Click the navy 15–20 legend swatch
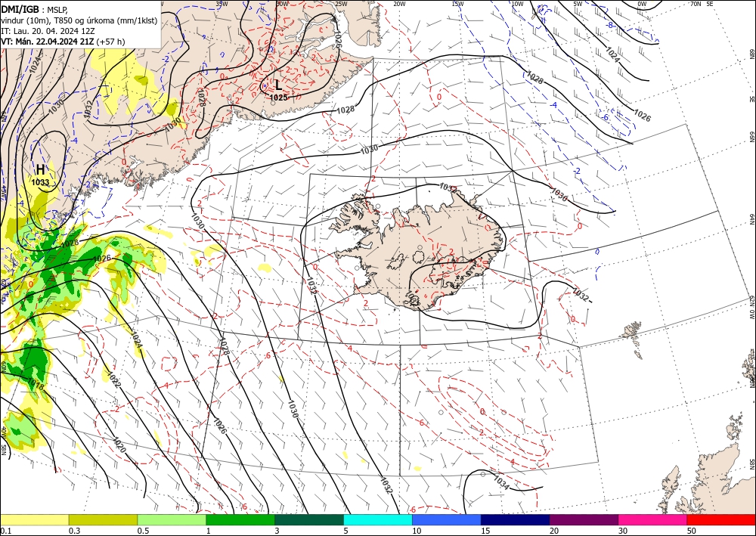The width and height of the screenshot is (756, 536). 516,519
